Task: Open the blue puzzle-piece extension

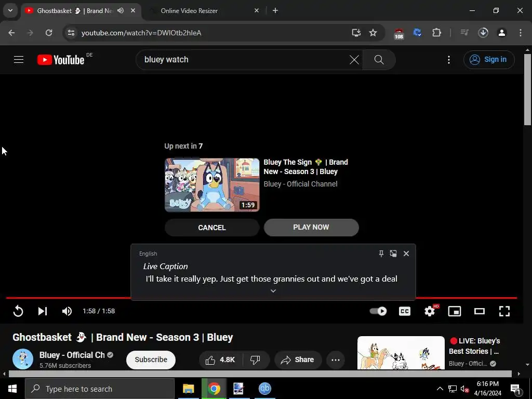Action: [417, 33]
